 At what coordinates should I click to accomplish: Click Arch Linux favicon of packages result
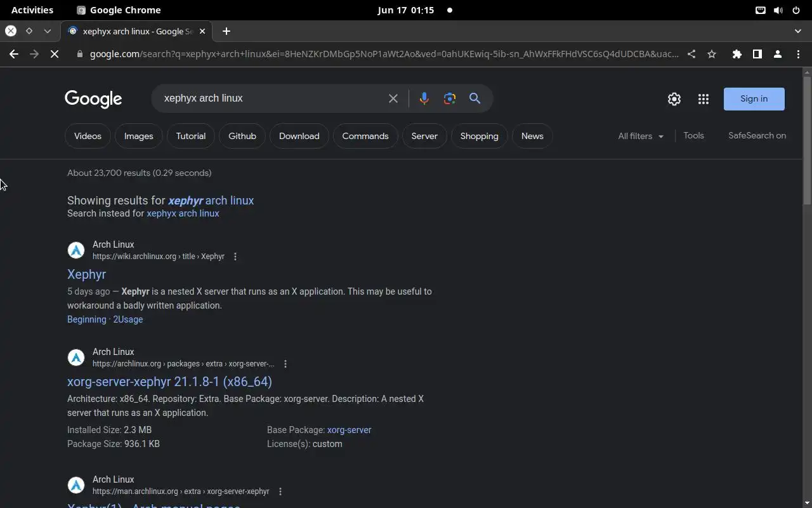coord(76,358)
